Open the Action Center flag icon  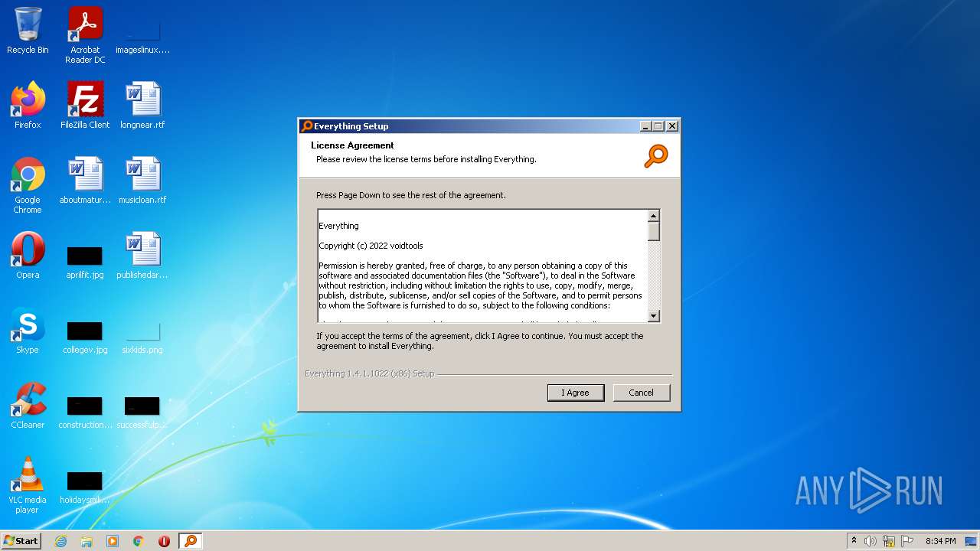907,541
